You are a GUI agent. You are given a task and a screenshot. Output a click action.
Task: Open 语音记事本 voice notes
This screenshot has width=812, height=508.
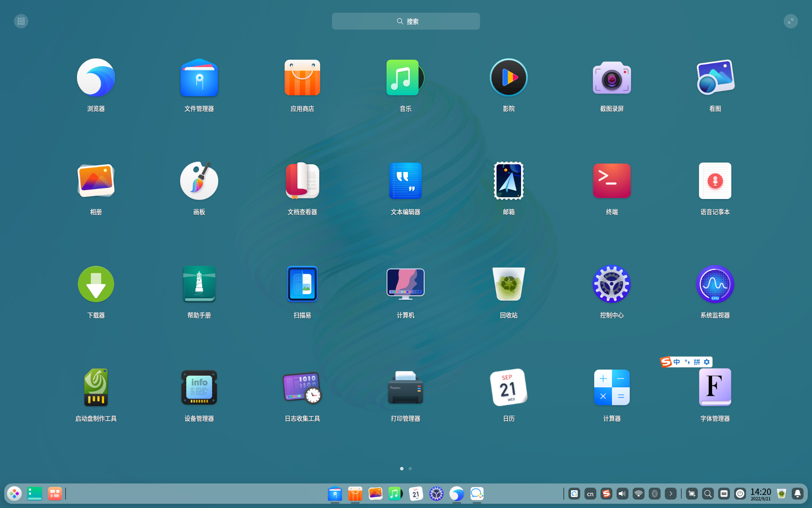(x=715, y=181)
